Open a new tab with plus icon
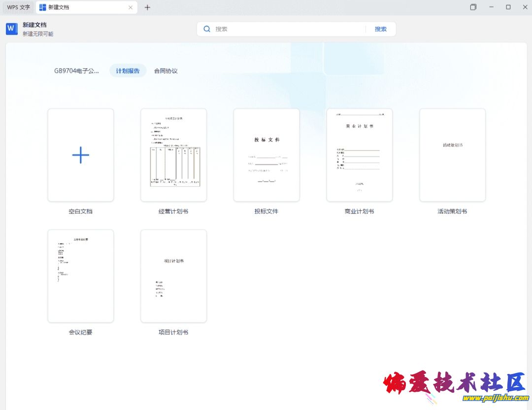 (x=147, y=7)
